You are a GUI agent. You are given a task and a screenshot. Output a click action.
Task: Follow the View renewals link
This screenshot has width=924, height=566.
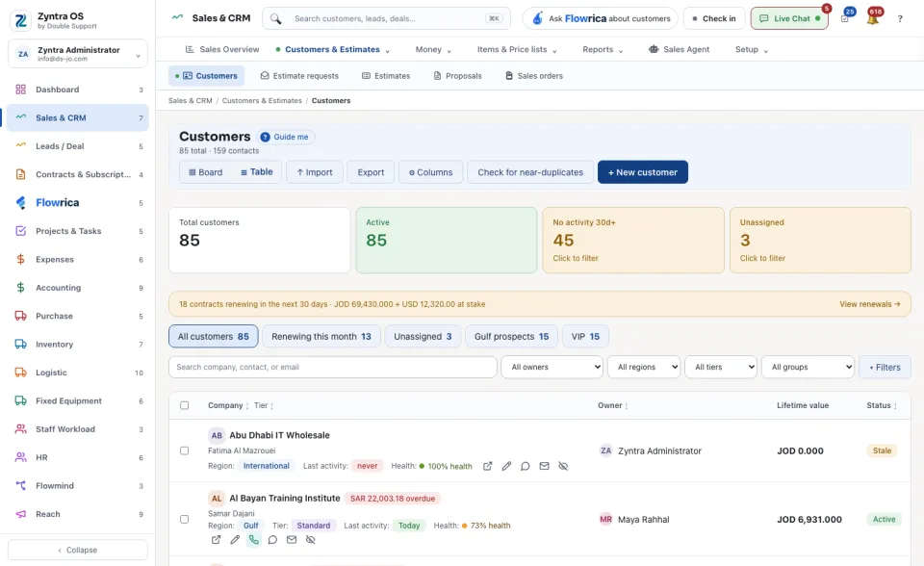[870, 304]
